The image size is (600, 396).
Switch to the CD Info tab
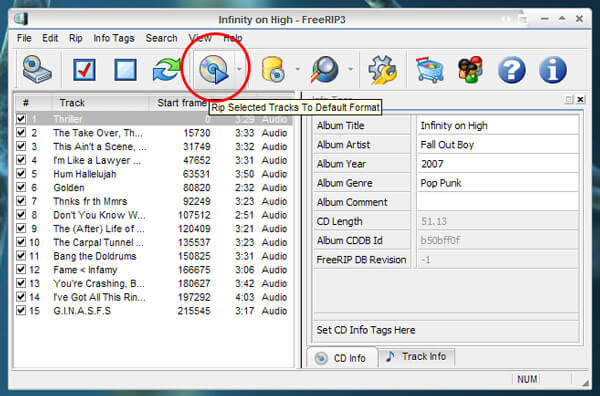(342, 358)
